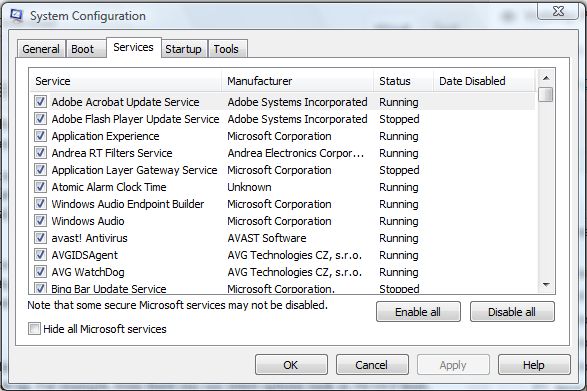
Task: Select the Application Experience row text
Action: pyautogui.click(x=105, y=136)
